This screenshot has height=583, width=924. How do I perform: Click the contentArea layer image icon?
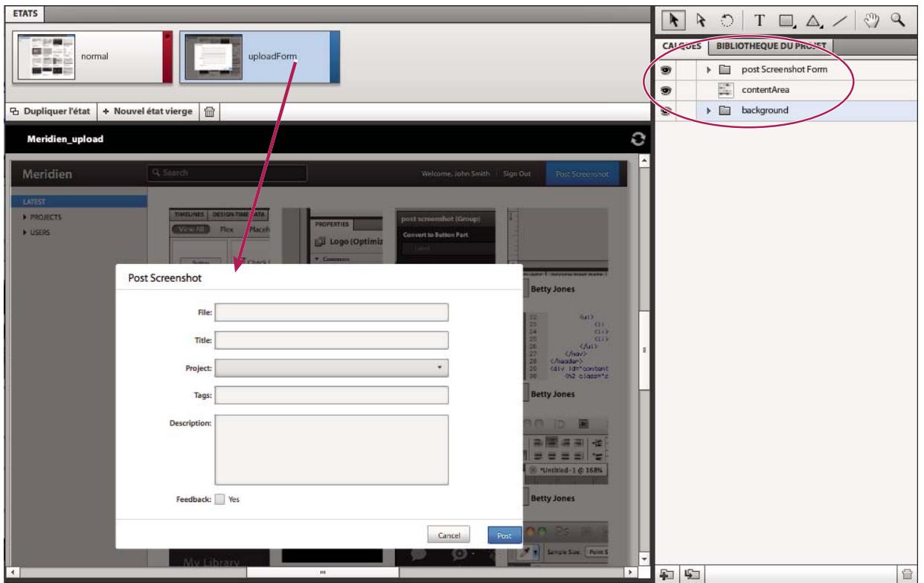point(725,90)
